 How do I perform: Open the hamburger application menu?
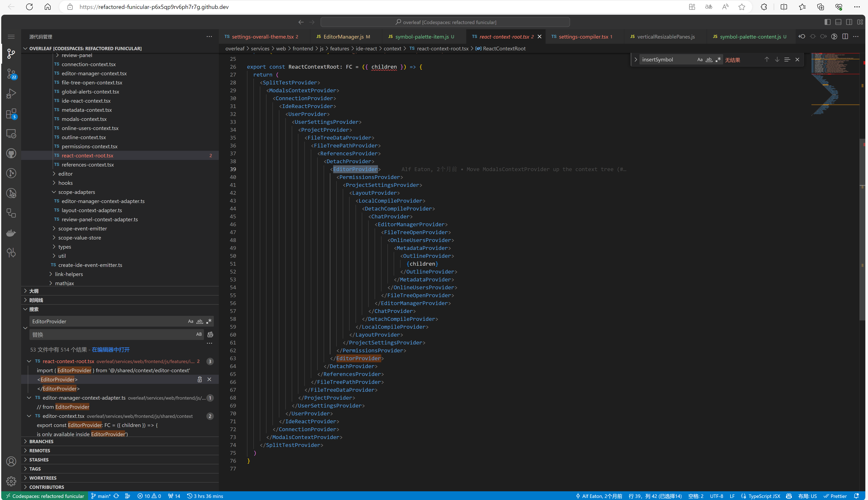[11, 37]
